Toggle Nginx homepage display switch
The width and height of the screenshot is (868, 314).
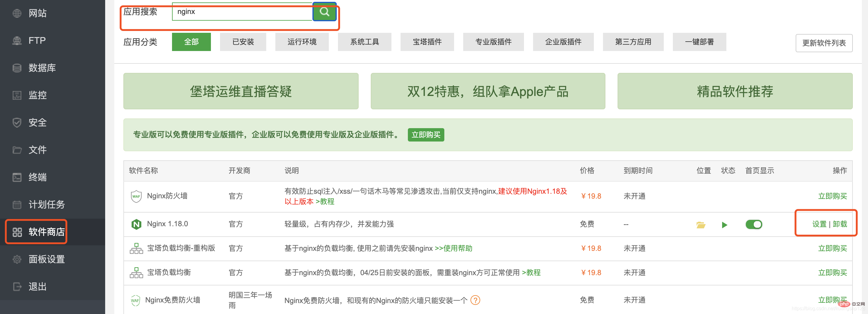coord(754,224)
